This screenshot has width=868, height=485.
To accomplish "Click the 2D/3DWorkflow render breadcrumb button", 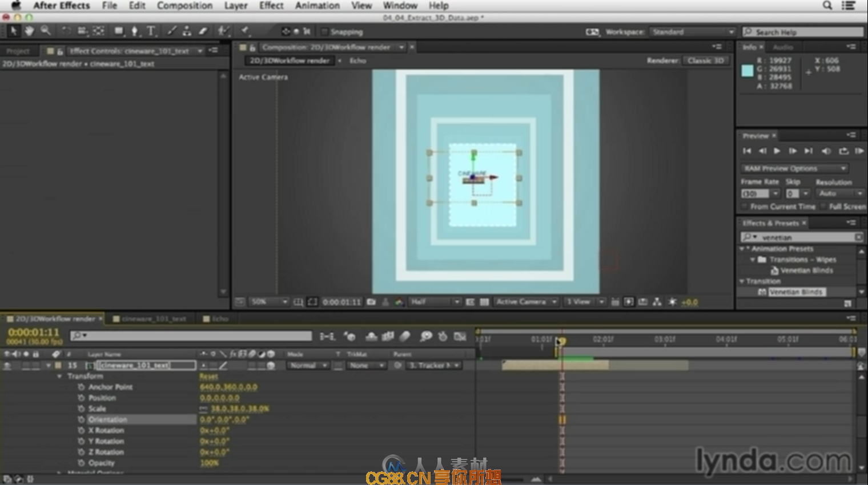I will tap(290, 60).
